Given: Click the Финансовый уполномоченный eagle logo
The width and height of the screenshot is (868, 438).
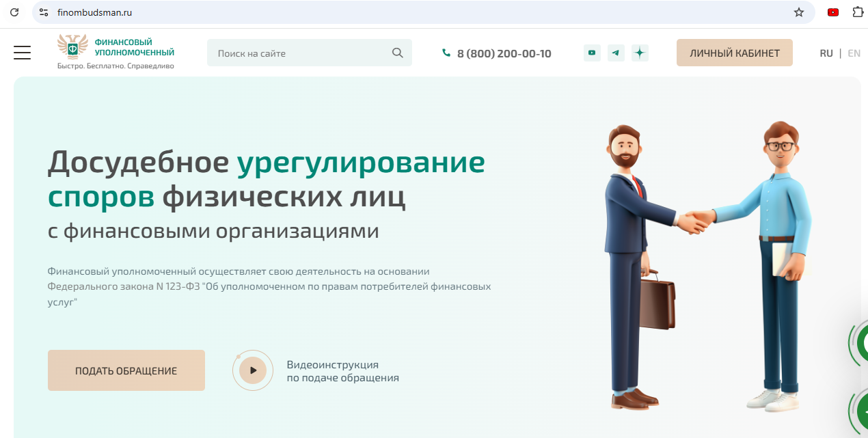Looking at the screenshot, I should tap(72, 47).
